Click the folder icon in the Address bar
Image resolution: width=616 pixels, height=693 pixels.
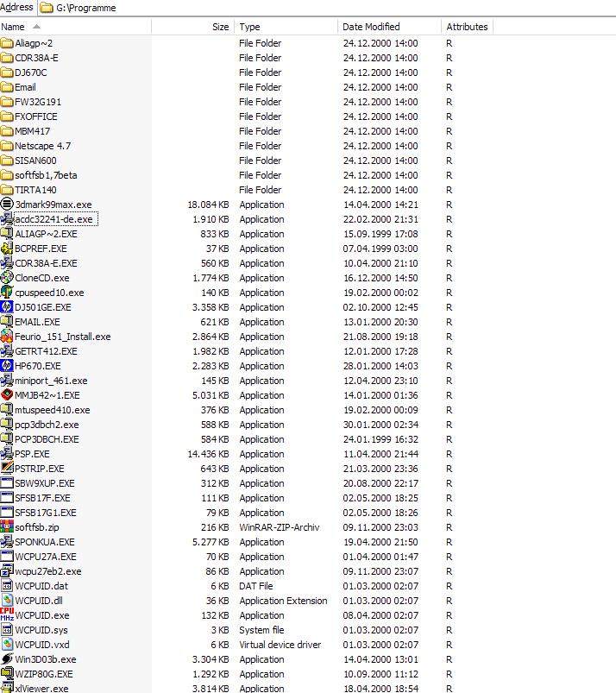[47, 8]
